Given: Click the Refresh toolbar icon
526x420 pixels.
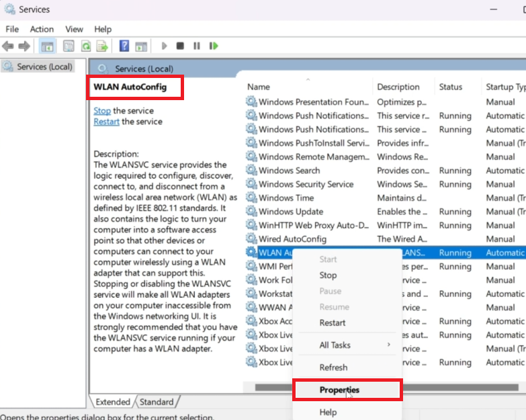Looking at the screenshot, I should tap(86, 46).
